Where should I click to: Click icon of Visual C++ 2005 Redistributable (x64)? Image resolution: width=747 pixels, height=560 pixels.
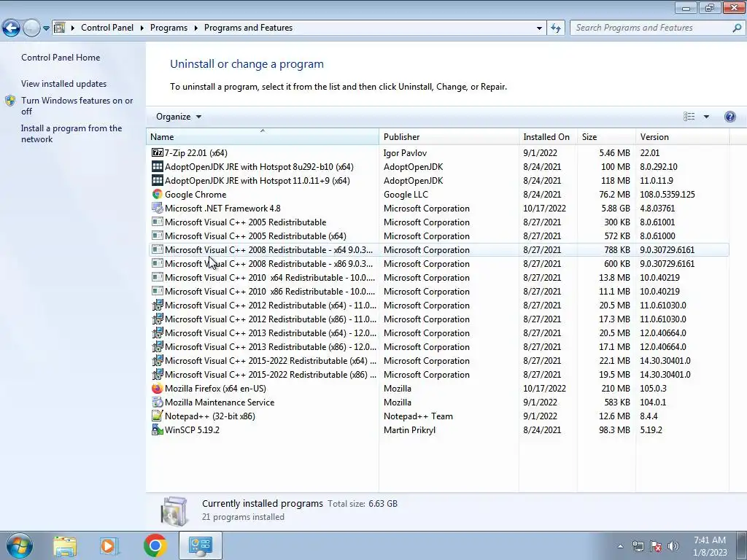[158, 236]
